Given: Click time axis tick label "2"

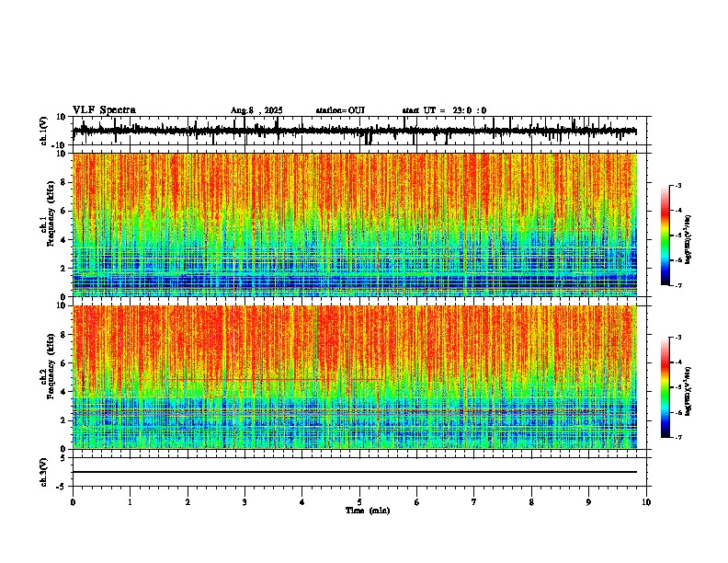Looking at the screenshot, I should (x=188, y=502).
